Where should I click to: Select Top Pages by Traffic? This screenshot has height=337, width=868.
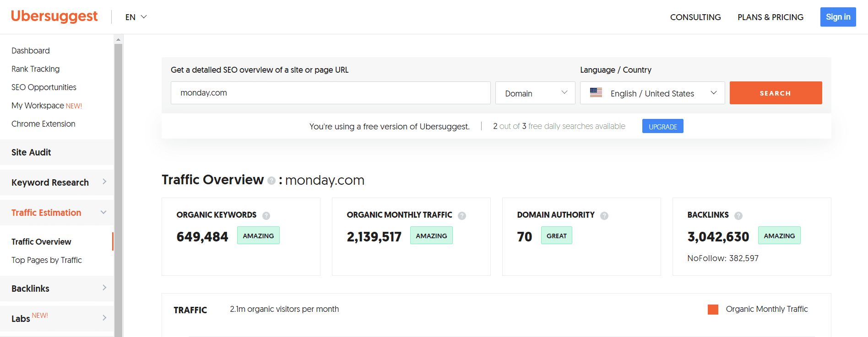(x=47, y=260)
